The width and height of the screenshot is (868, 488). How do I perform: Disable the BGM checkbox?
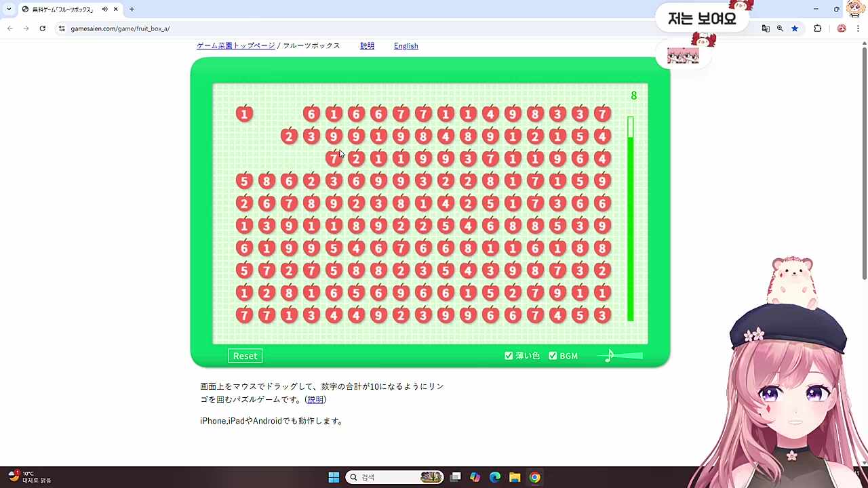(x=553, y=356)
